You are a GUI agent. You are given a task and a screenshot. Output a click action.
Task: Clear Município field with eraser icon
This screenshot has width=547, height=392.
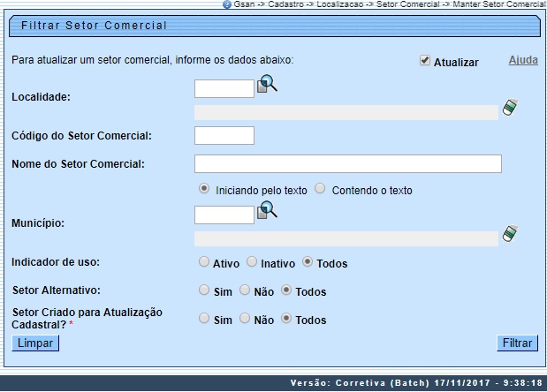pos(509,234)
